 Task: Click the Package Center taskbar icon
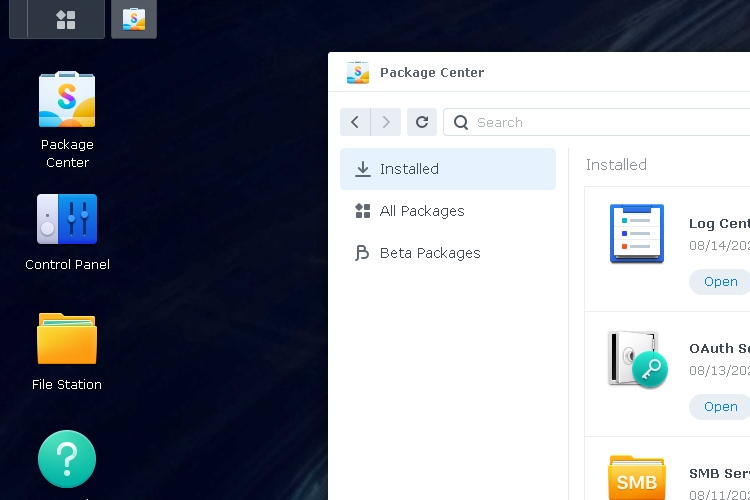(134, 20)
